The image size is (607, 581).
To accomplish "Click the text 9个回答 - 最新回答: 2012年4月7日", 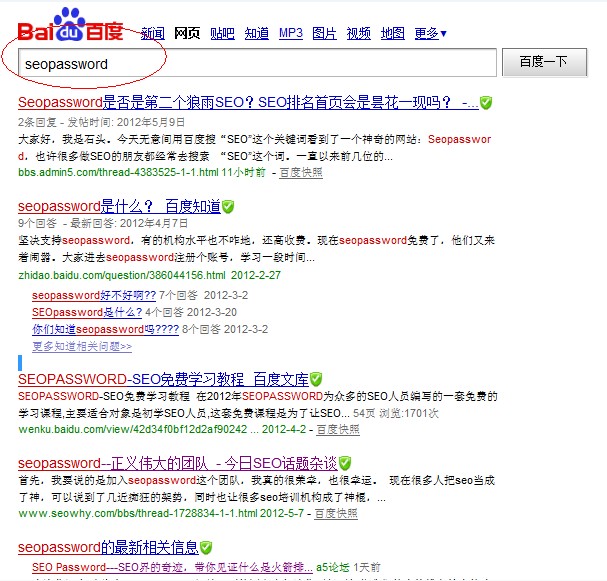I will (103, 223).
